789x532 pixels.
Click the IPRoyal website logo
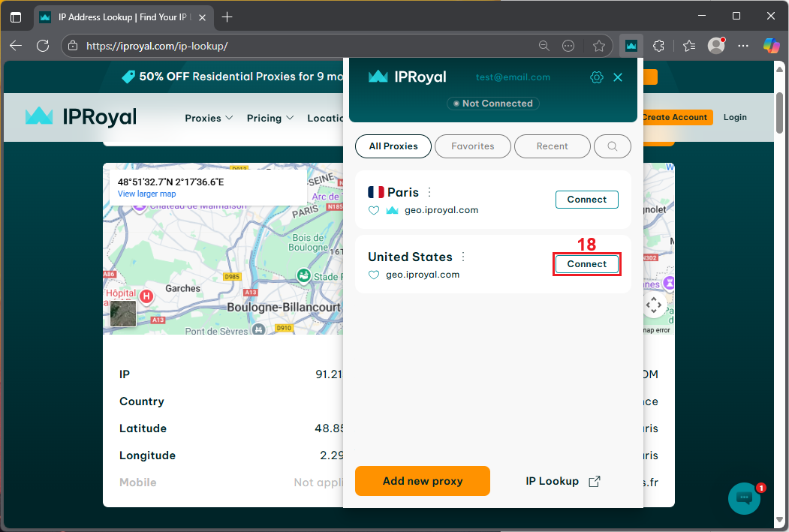tap(81, 116)
